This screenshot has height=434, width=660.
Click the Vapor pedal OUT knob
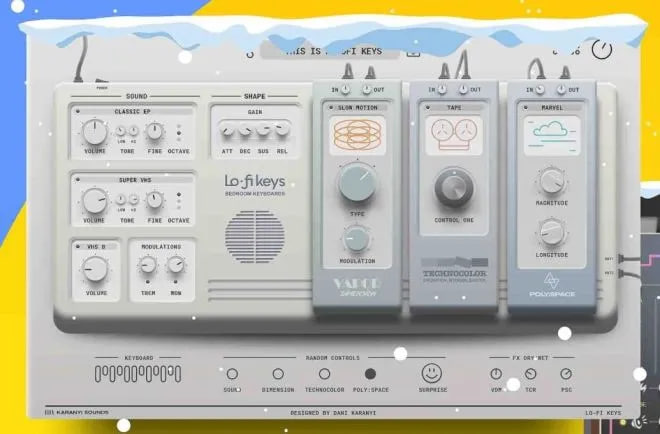pyautogui.click(x=367, y=89)
